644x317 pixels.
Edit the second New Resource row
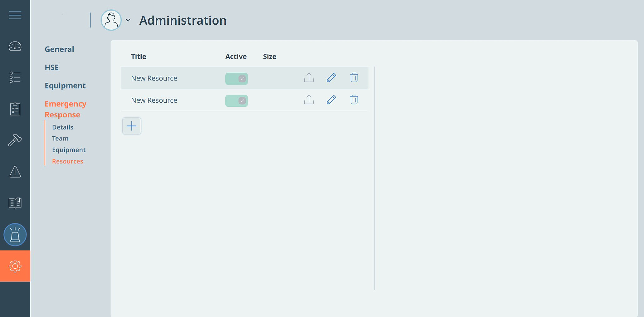[x=331, y=100]
